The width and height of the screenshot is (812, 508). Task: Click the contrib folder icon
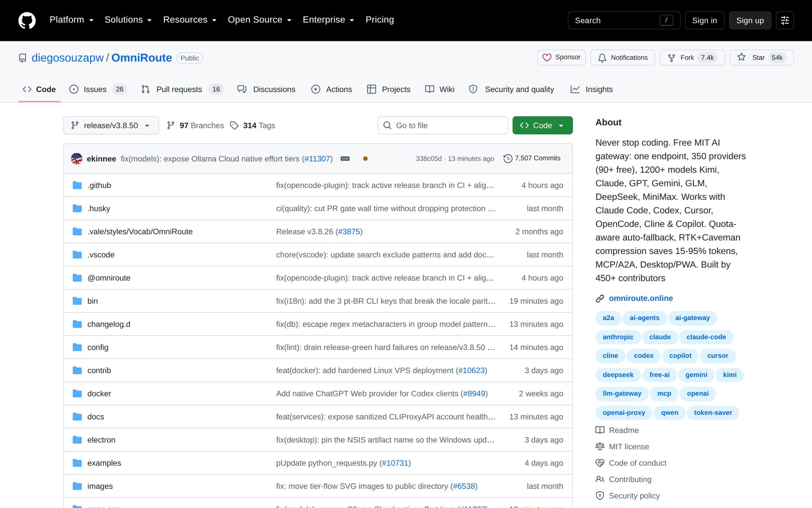tap(77, 370)
